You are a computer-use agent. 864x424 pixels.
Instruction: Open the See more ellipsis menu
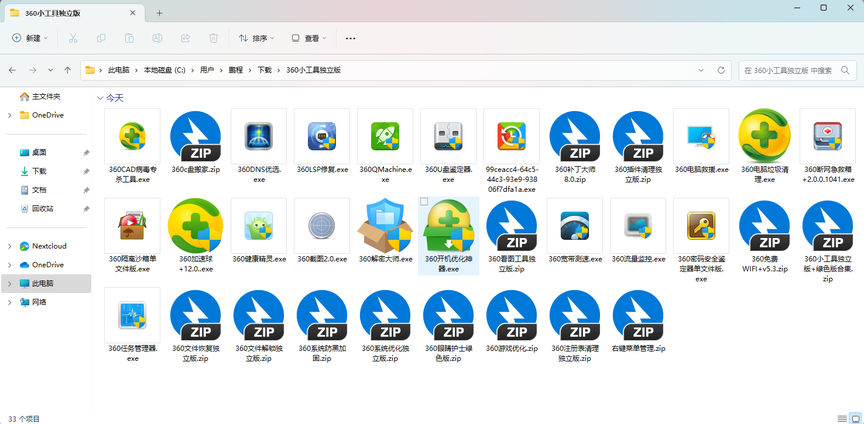pyautogui.click(x=350, y=38)
